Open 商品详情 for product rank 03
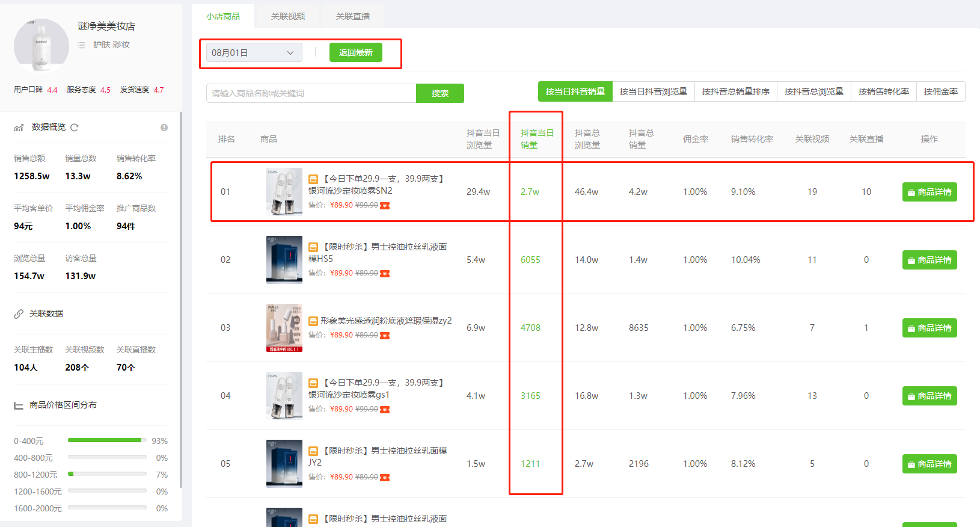The height and width of the screenshot is (527, 980). pyautogui.click(x=929, y=328)
